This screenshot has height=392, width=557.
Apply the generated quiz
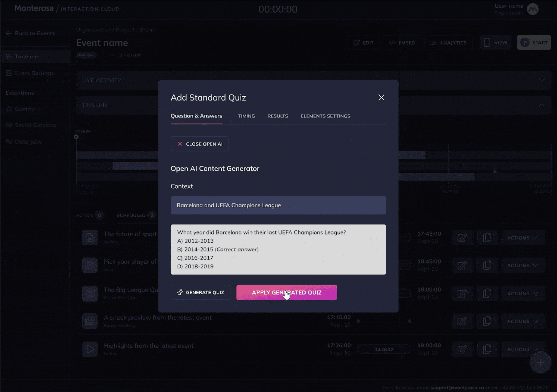pyautogui.click(x=286, y=292)
